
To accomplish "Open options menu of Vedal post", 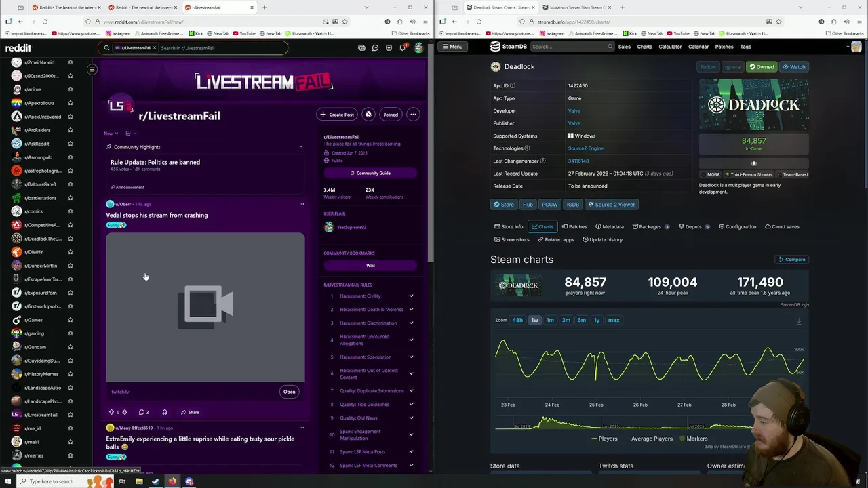I will tap(302, 204).
